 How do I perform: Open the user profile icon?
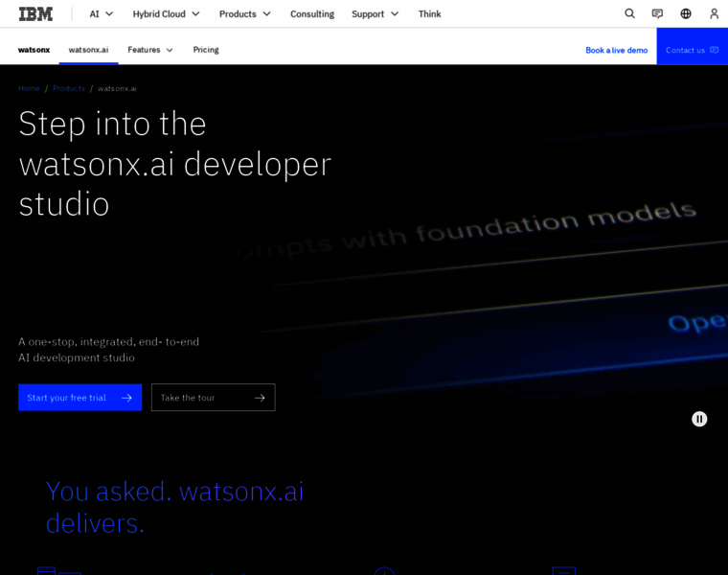tap(714, 13)
